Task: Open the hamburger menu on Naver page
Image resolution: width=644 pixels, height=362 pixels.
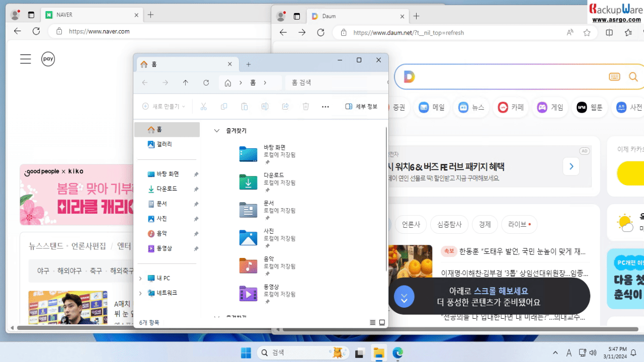Action: 26,59
